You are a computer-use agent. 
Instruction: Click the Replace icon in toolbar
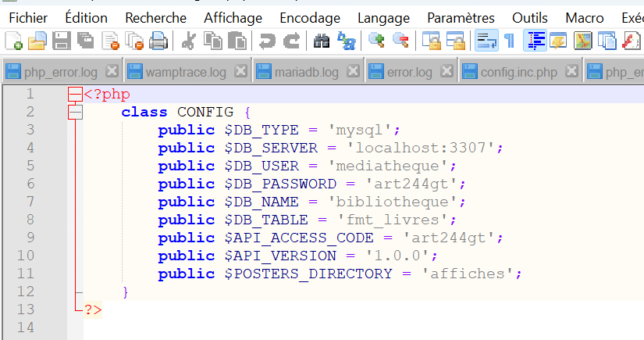[345, 41]
